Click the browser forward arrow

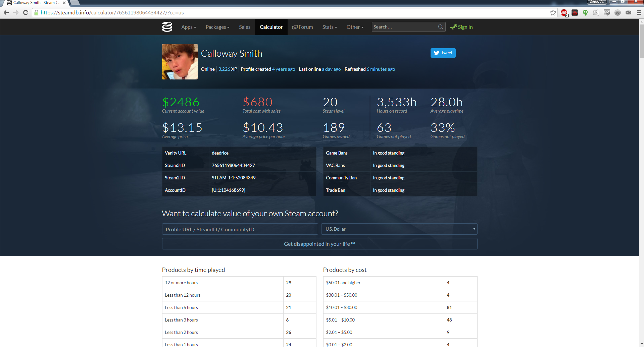[x=16, y=13]
